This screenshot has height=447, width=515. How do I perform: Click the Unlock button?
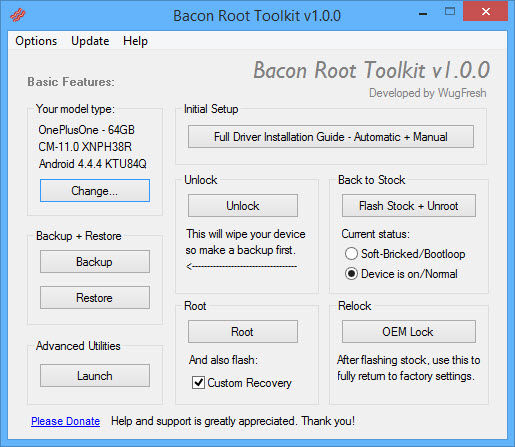point(243,206)
